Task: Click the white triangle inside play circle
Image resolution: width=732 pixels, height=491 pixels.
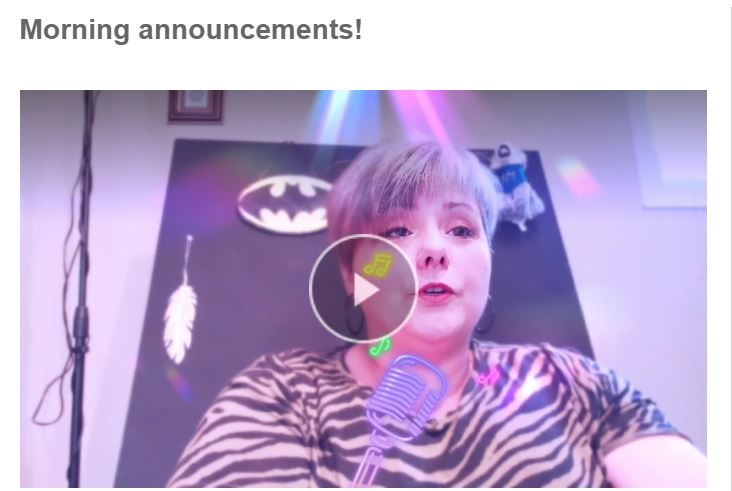Action: pyautogui.click(x=366, y=290)
